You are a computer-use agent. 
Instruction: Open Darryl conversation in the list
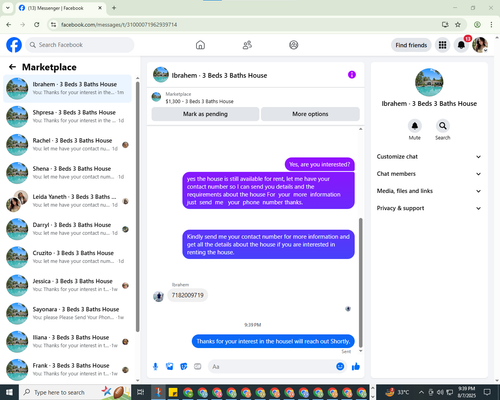[x=68, y=229]
